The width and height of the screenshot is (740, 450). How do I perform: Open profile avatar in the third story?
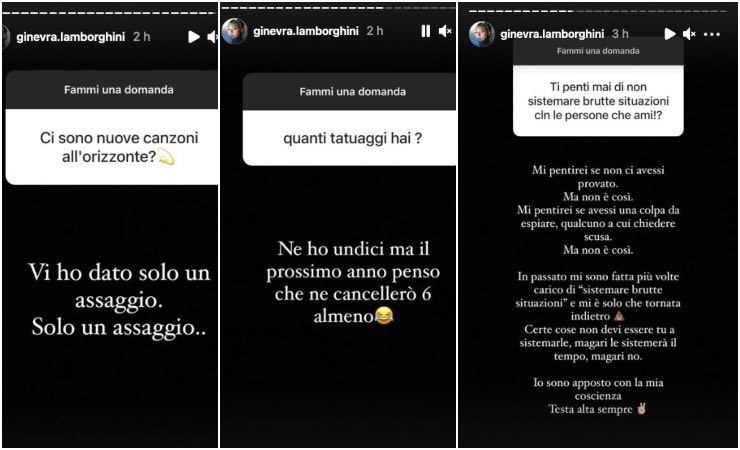[481, 34]
